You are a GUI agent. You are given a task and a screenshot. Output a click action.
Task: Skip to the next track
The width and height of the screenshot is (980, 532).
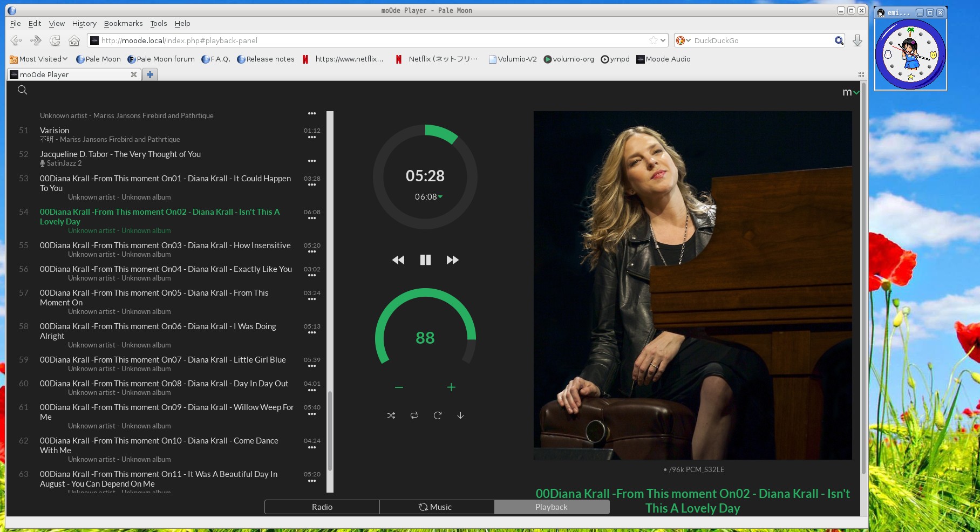452,260
